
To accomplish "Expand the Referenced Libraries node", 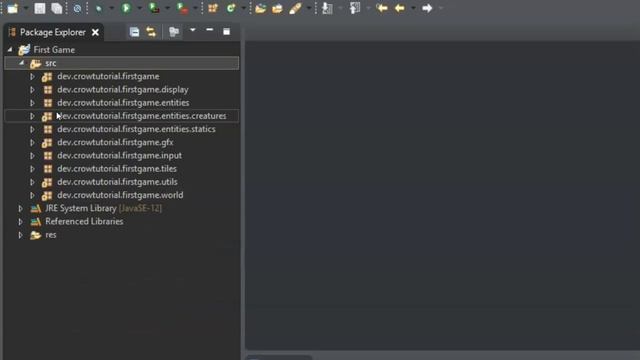I will [x=20, y=222].
